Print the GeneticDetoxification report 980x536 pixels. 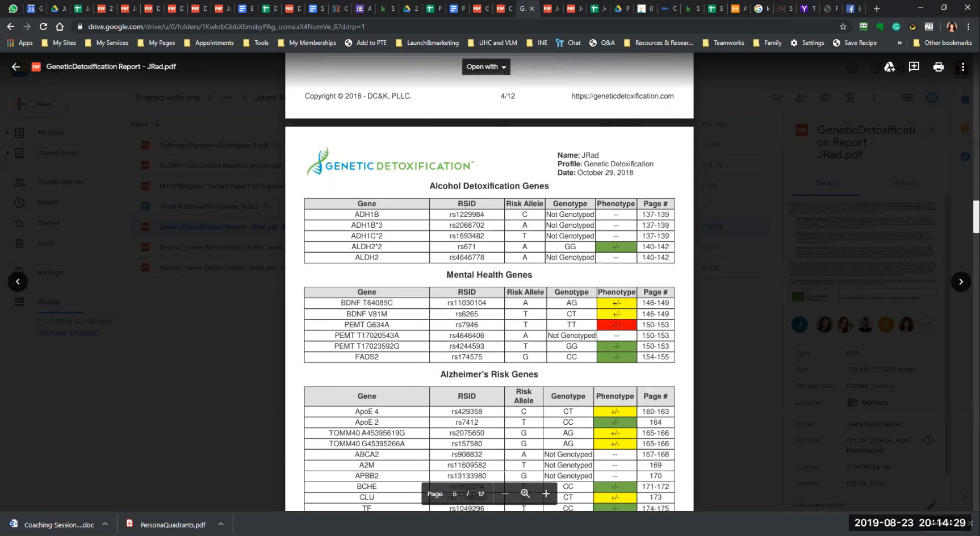point(939,67)
